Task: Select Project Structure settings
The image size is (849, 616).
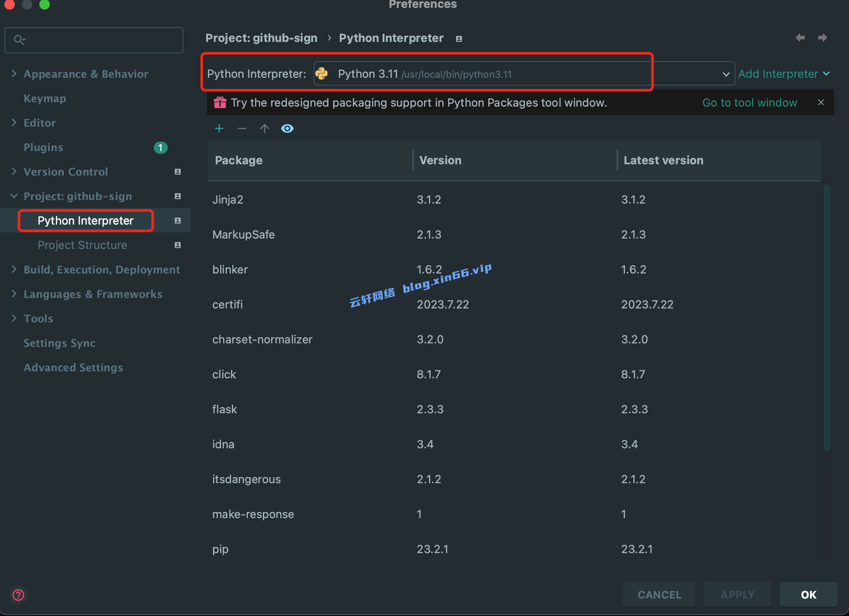Action: 82,245
